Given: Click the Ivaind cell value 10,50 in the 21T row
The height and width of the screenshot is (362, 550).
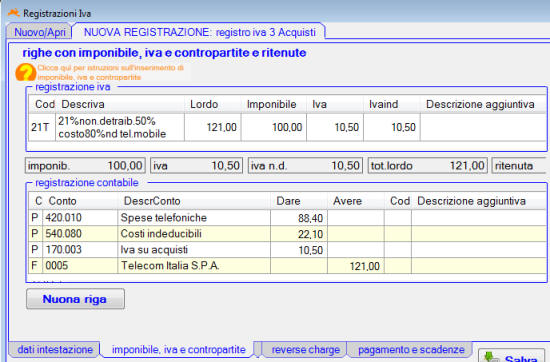Looking at the screenshot, I should click(x=392, y=127).
